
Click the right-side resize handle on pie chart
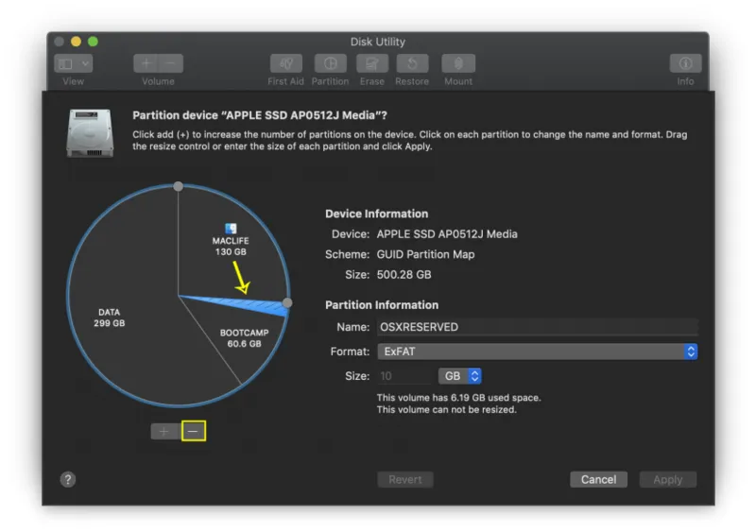tap(287, 302)
